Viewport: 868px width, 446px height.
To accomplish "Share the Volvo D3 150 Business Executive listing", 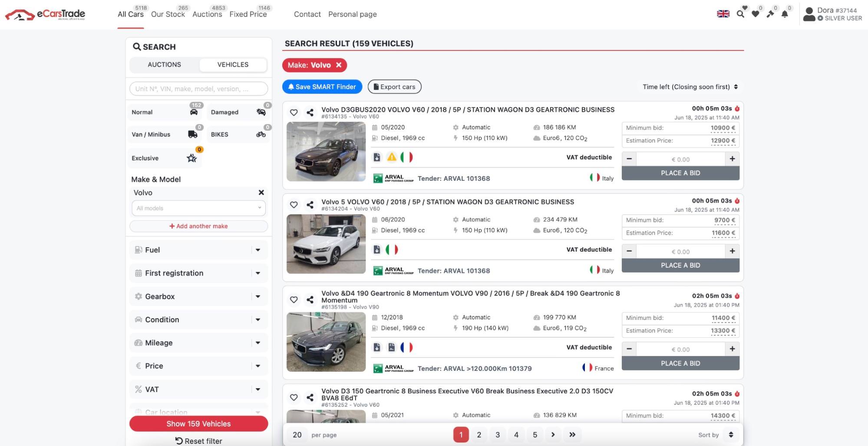I will (x=310, y=397).
